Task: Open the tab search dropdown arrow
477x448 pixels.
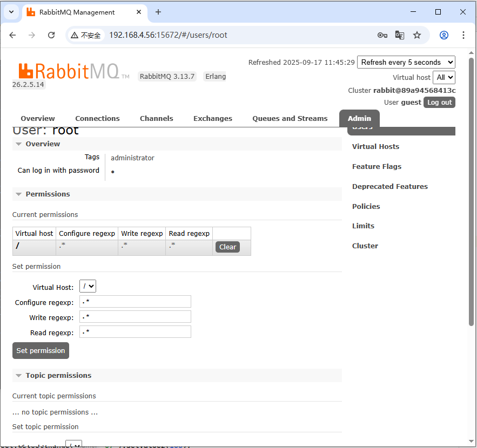Action: pyautogui.click(x=11, y=12)
